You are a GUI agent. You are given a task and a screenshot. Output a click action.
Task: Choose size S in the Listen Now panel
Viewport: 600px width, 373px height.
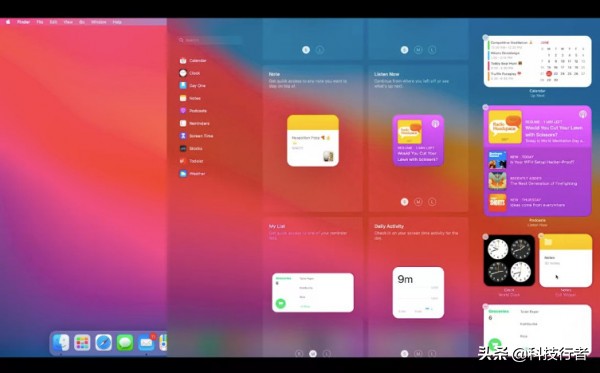pyautogui.click(x=404, y=202)
